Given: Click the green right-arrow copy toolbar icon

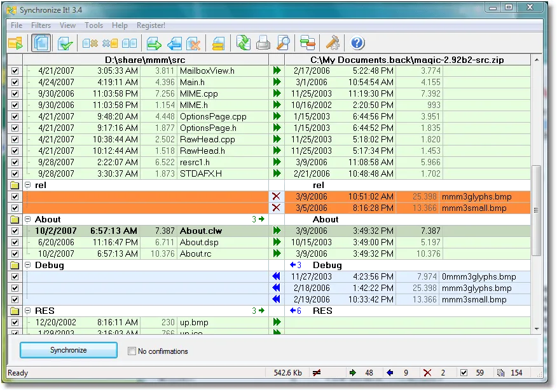Looking at the screenshot, I should tap(155, 43).
